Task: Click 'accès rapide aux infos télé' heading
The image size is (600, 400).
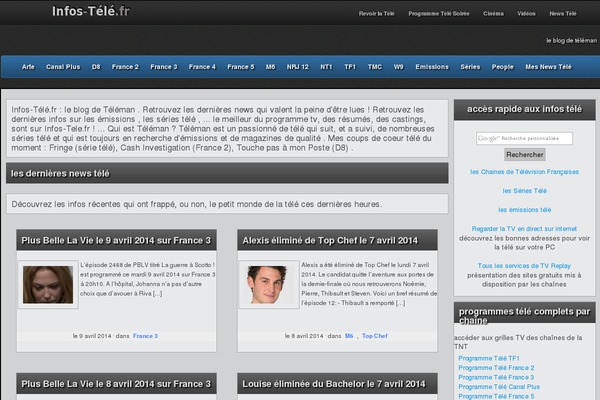Action: pyautogui.click(x=524, y=109)
